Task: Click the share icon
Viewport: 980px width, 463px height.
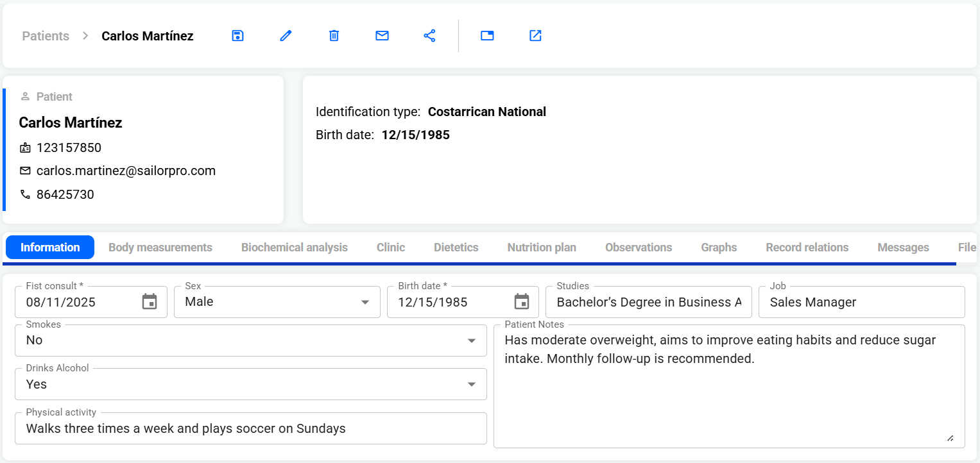Action: pyautogui.click(x=430, y=36)
